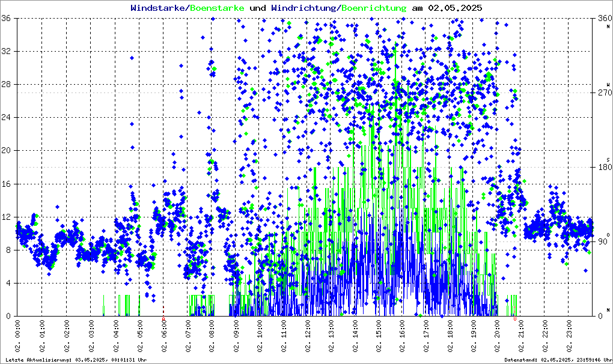Click the 360 degree label on right axis
Viewport: 613px width, 364px height.
pos(602,19)
